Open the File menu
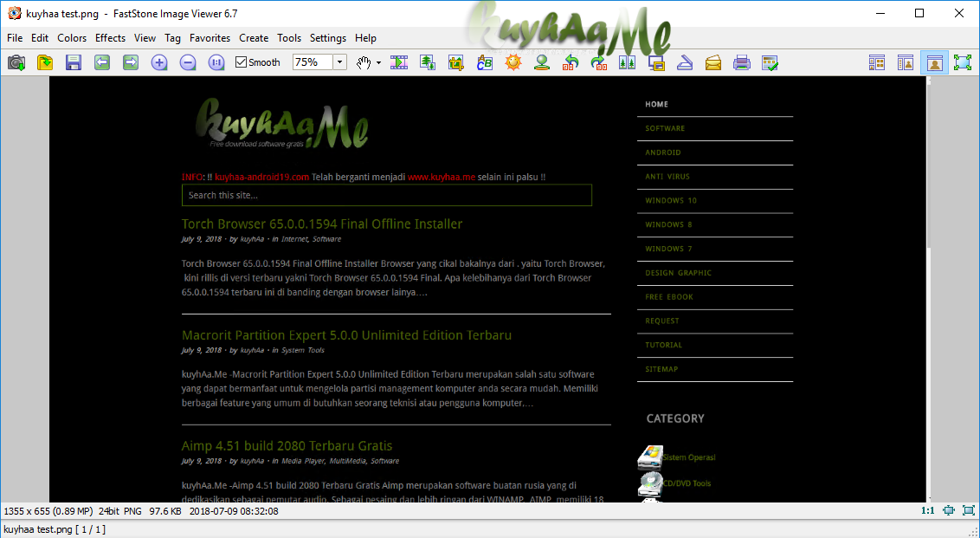The height and width of the screenshot is (538, 980). 15,38
